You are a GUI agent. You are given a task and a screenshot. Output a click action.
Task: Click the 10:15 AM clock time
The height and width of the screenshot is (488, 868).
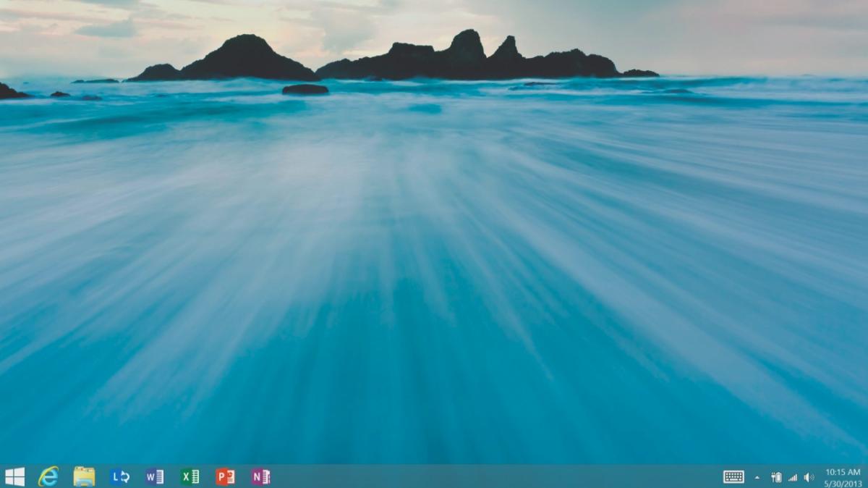[x=843, y=472]
